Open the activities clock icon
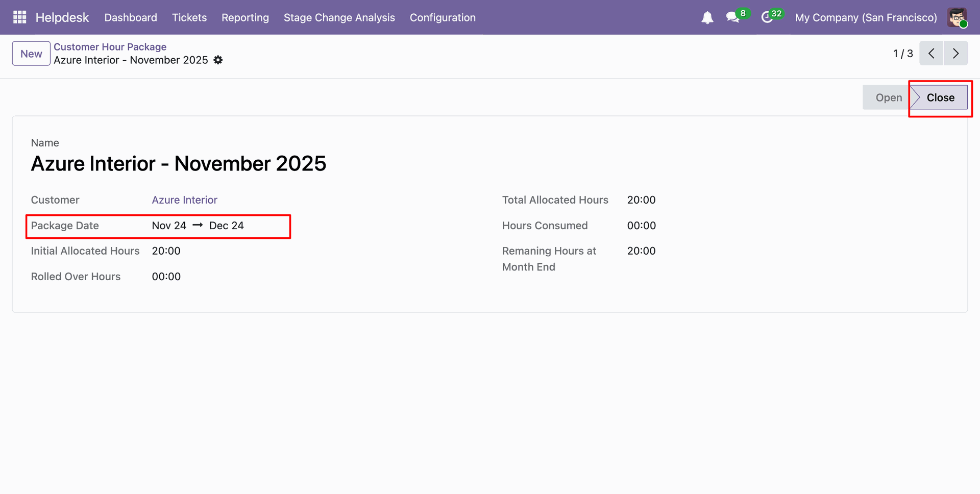This screenshot has width=980, height=494. [767, 17]
